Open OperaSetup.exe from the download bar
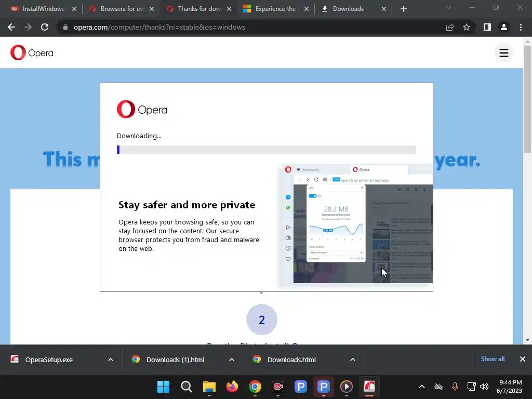 click(49, 360)
